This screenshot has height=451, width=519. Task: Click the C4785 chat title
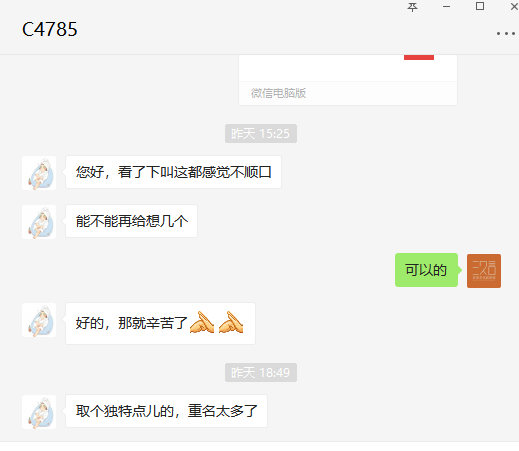tap(50, 29)
